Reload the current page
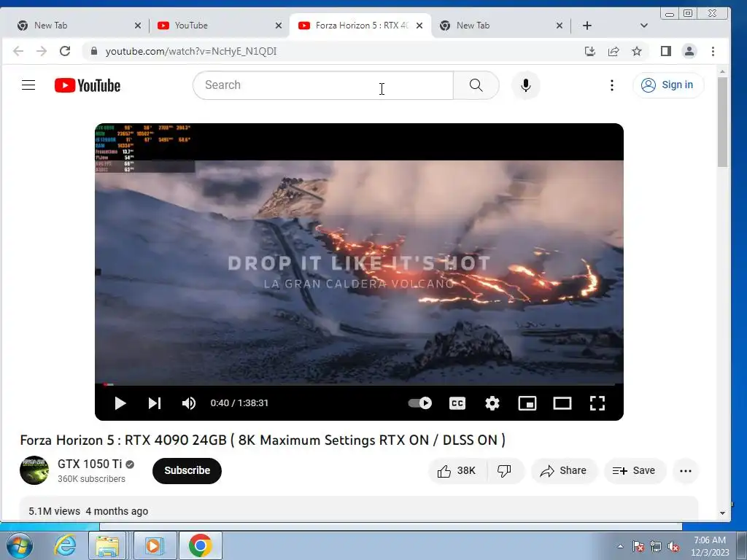This screenshot has width=747, height=560. click(65, 52)
